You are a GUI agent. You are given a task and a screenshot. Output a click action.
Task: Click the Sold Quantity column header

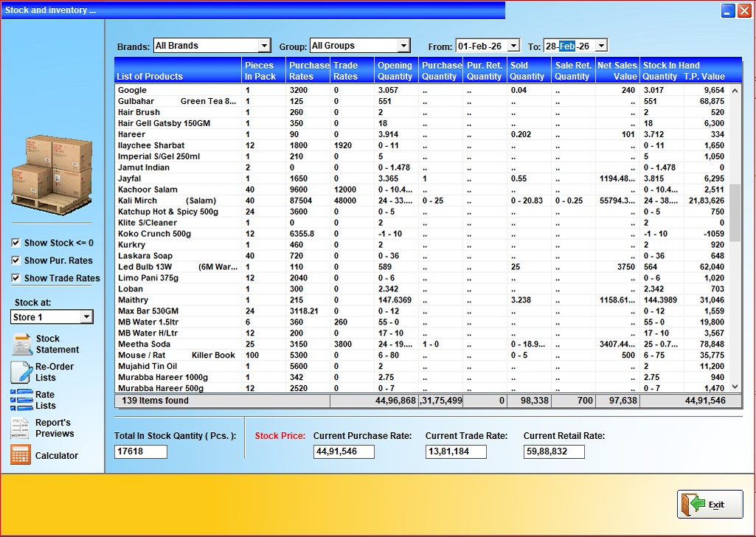528,70
